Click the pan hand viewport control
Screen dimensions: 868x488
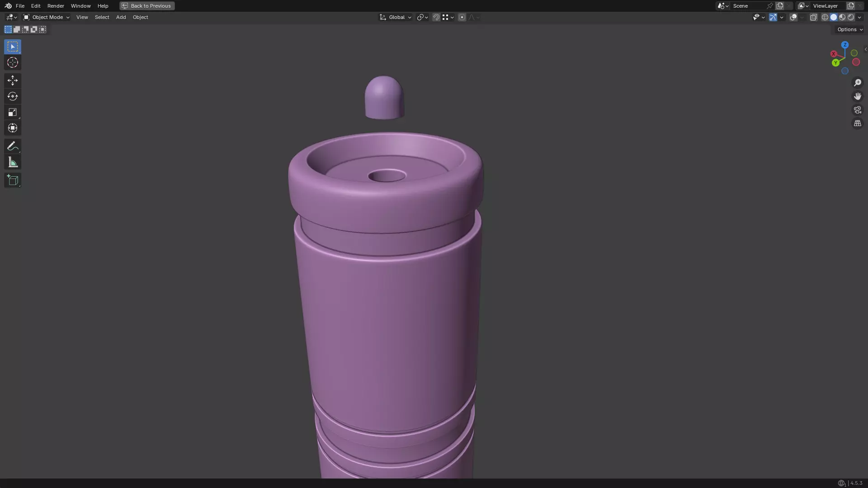858,96
